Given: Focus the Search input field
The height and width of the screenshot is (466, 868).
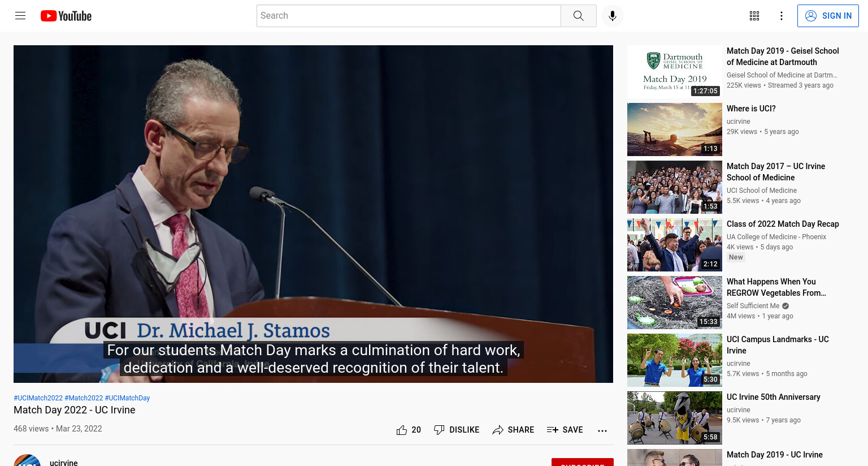Looking at the screenshot, I should coord(409,16).
